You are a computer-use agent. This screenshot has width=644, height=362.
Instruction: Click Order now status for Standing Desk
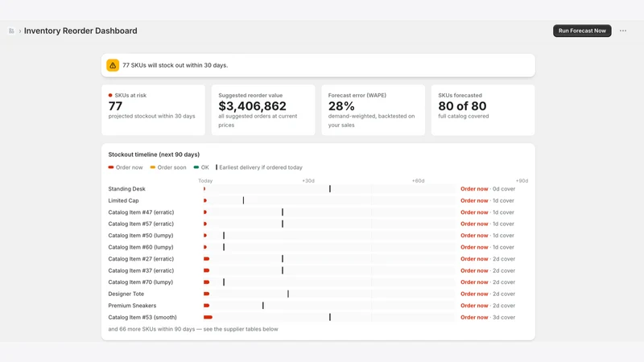tap(474, 189)
